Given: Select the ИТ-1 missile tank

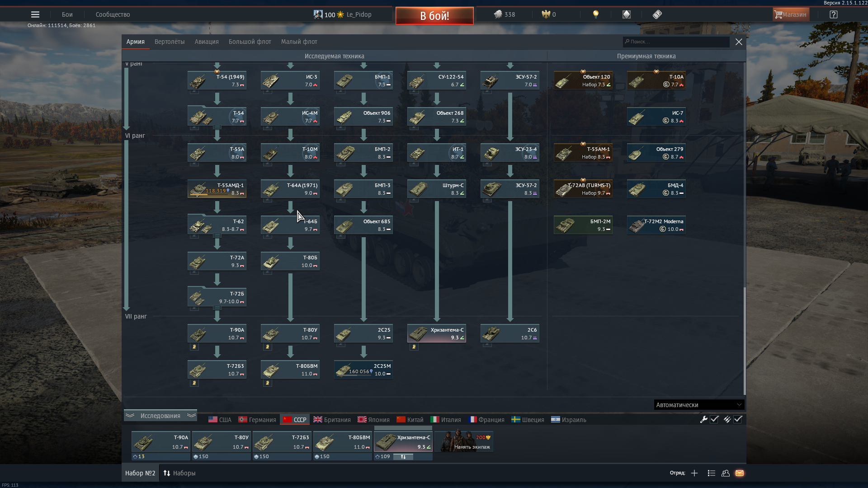Looking at the screenshot, I should pos(437,153).
